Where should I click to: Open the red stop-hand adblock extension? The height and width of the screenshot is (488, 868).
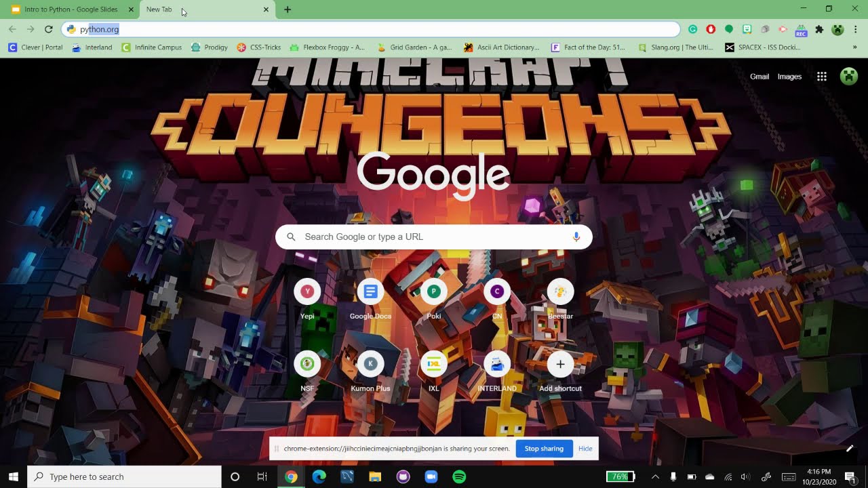coord(711,29)
